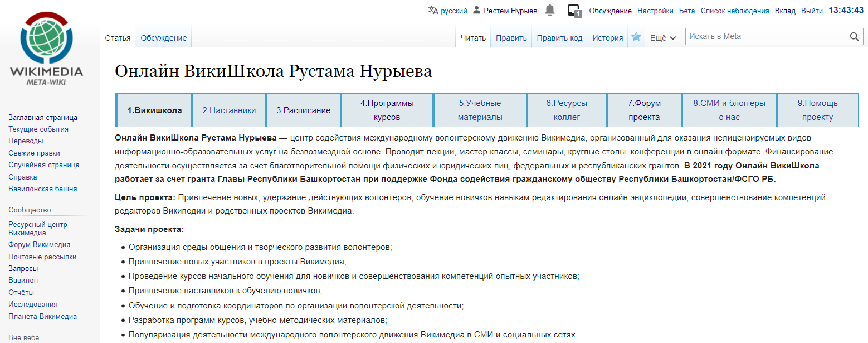868x343 pixels.
Task: Open Рестәм Нурыев user page link
Action: (510, 11)
